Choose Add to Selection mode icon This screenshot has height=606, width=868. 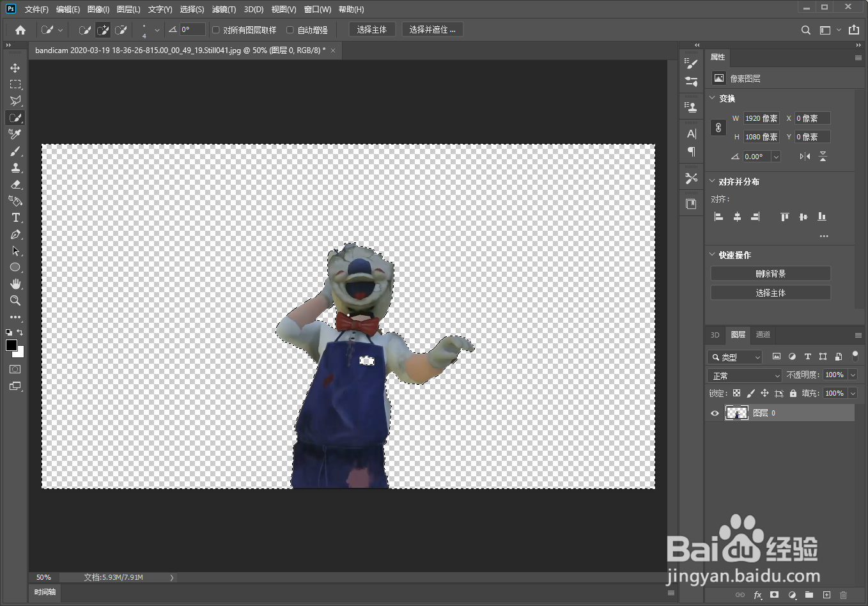coord(102,30)
